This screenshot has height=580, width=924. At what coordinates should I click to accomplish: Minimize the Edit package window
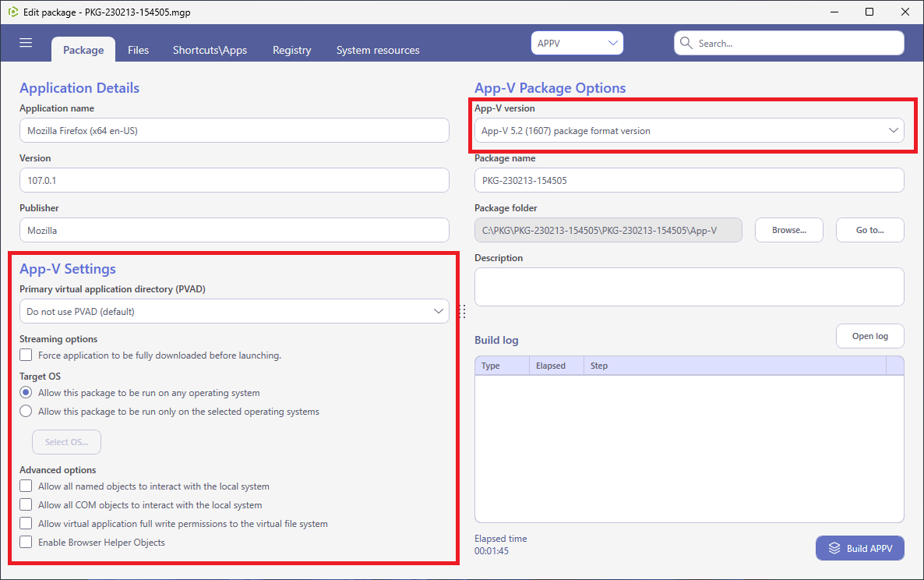[834, 12]
